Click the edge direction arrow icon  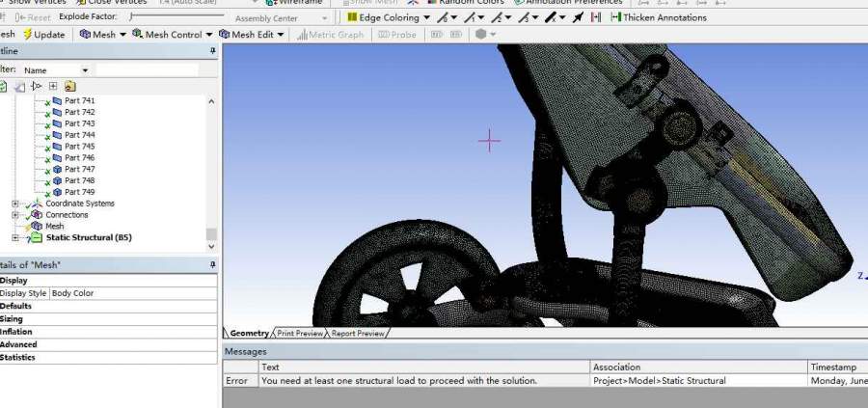(578, 17)
